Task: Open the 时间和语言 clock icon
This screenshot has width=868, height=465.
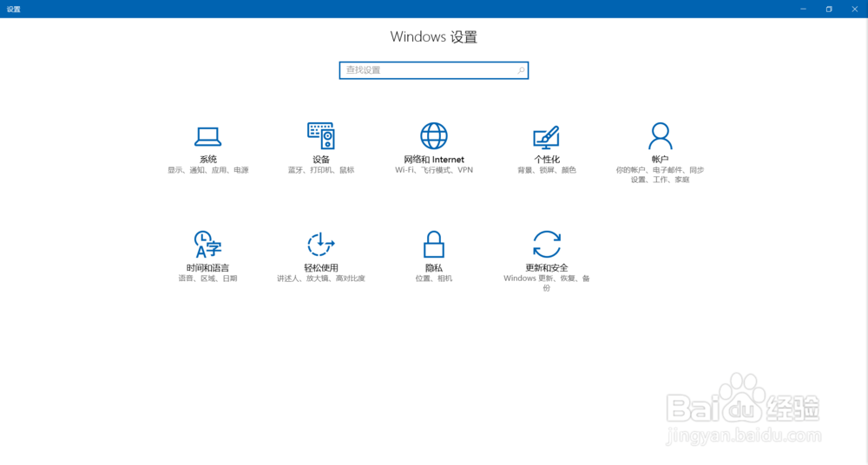Action: point(207,244)
